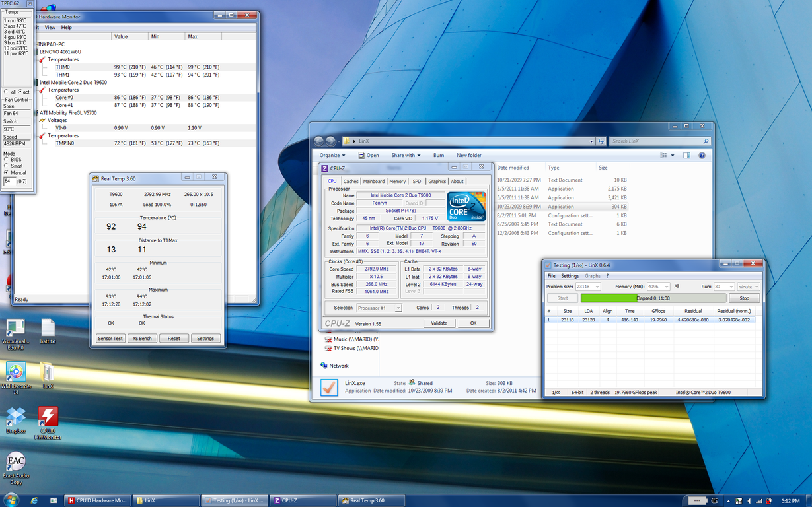Switch to the Mainboard tab in CPU-Z
The image size is (812, 507).
point(374,181)
